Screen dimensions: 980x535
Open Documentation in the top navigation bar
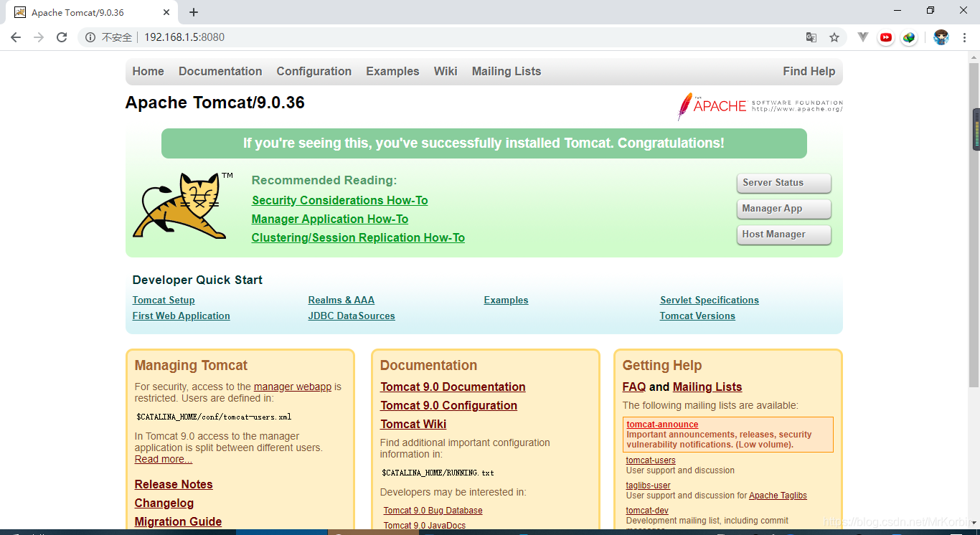coord(220,71)
